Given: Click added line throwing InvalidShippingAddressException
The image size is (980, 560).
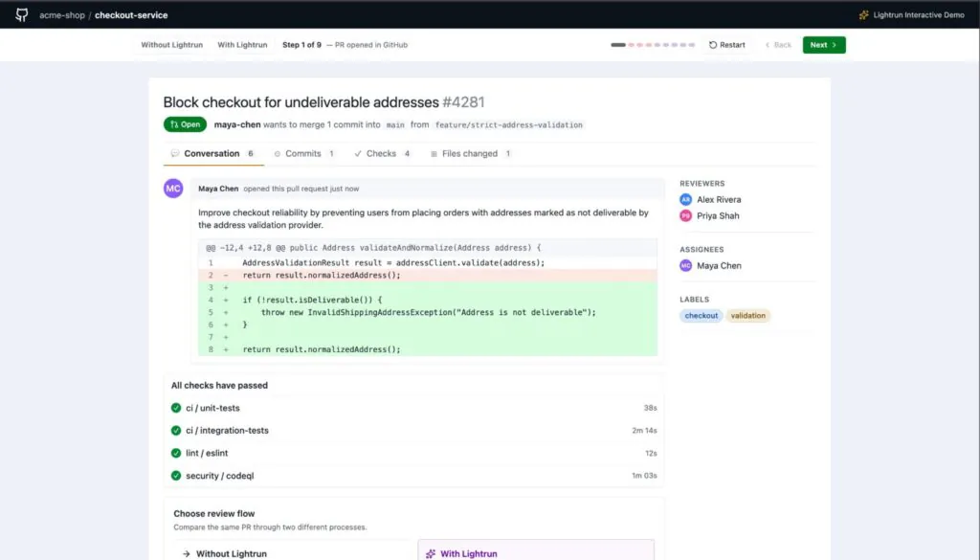Looking at the screenshot, I should [428, 312].
